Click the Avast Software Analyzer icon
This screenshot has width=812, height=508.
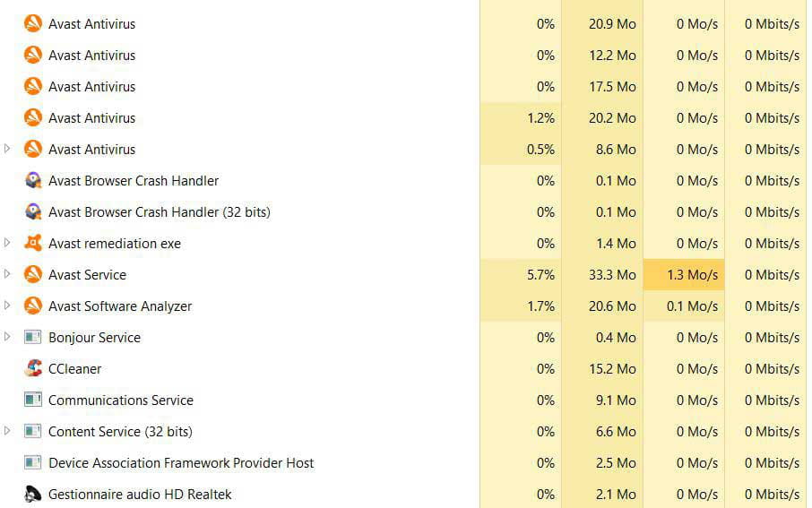(33, 306)
